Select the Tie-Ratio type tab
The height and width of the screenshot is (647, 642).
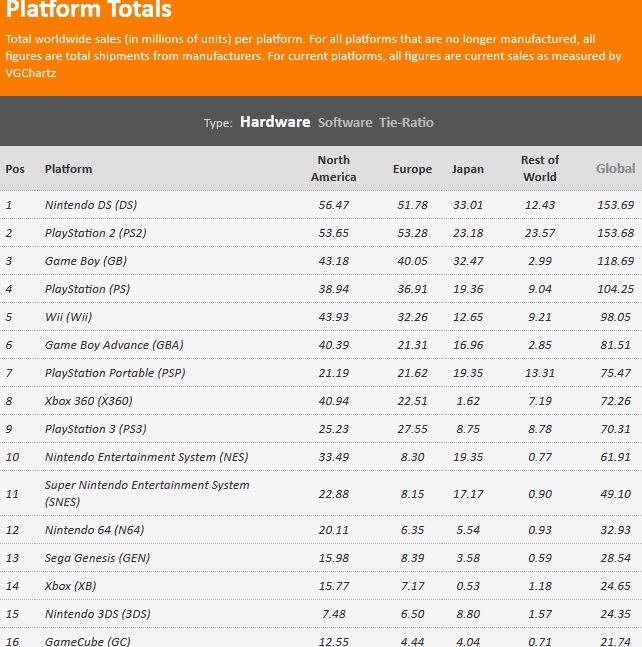(406, 122)
